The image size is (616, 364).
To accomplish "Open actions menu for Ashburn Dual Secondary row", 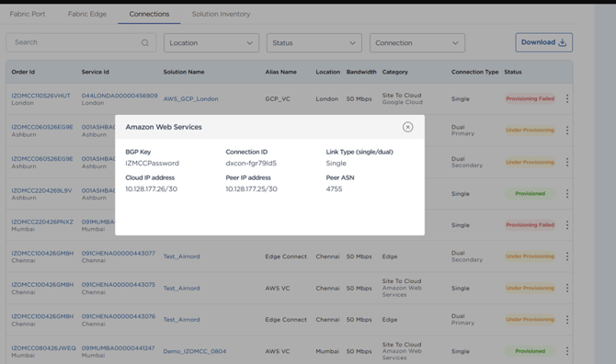I will 567,162.
